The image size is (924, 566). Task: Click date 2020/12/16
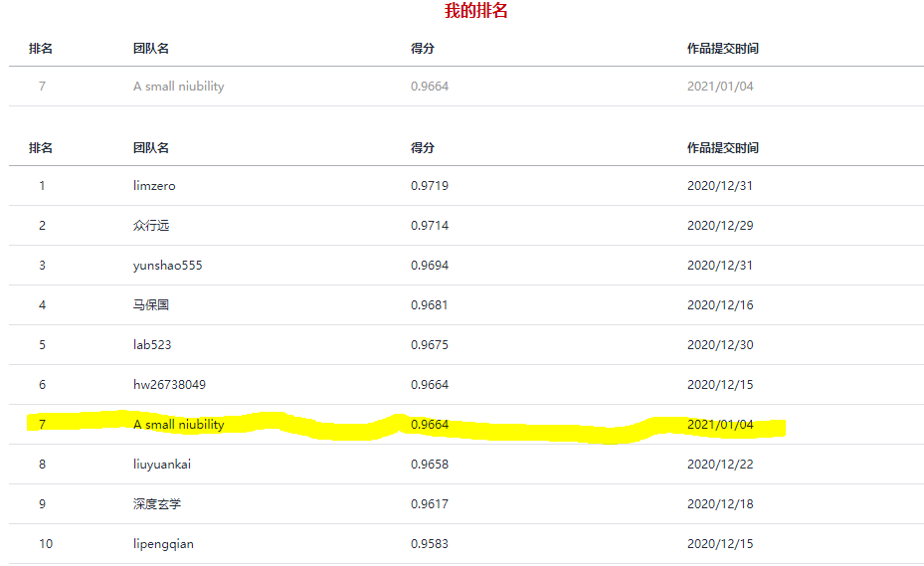point(720,304)
